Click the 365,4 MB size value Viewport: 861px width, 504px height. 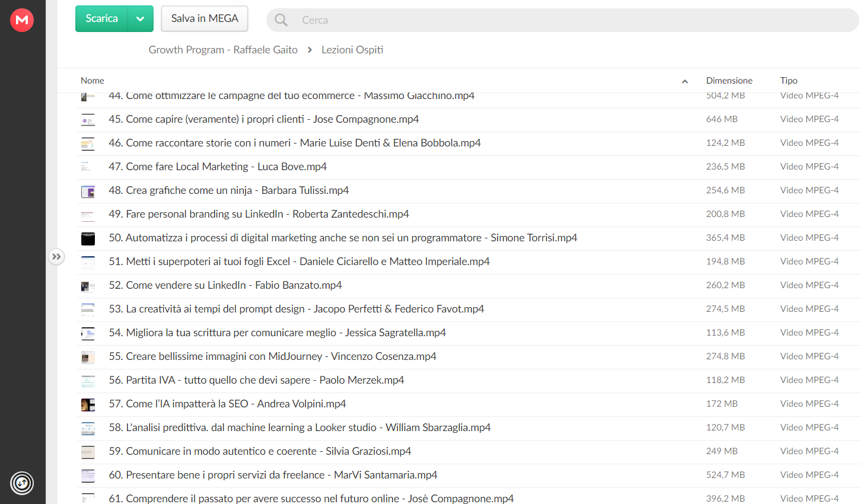725,238
